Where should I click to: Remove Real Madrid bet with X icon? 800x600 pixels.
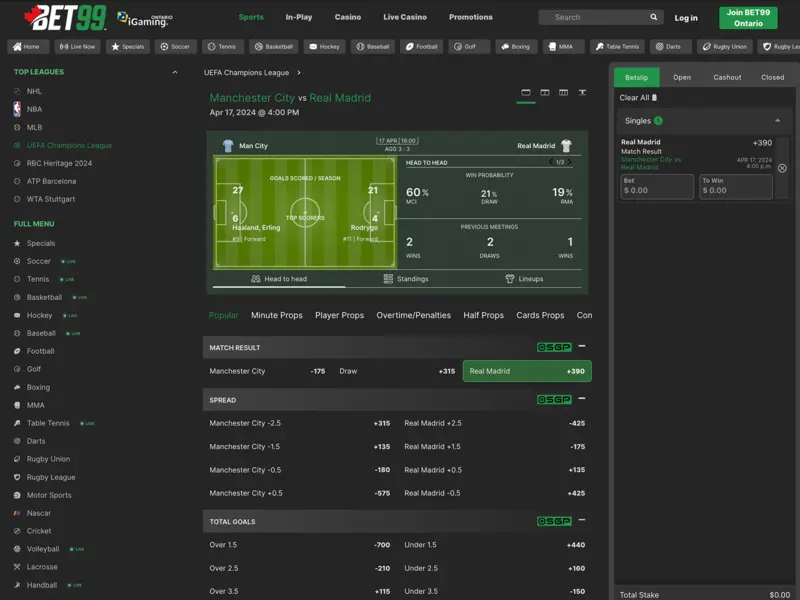coord(782,168)
